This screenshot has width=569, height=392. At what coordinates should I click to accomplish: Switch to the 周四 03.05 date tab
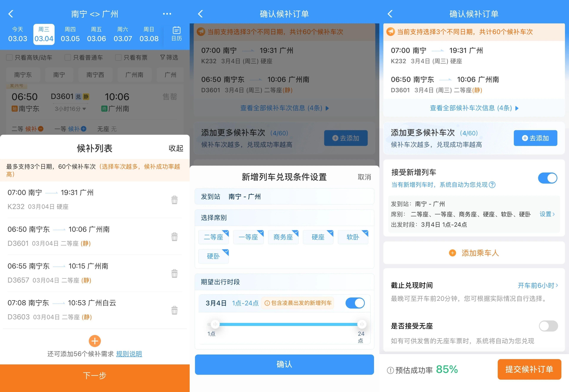pos(70,34)
